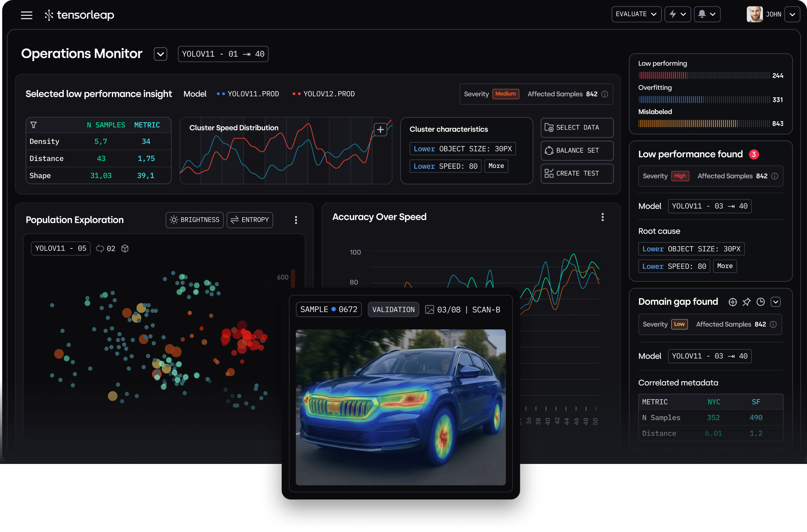Click the 3D cube icon next to 02
Viewport: 807px width, 532px height.
pyautogui.click(x=125, y=248)
